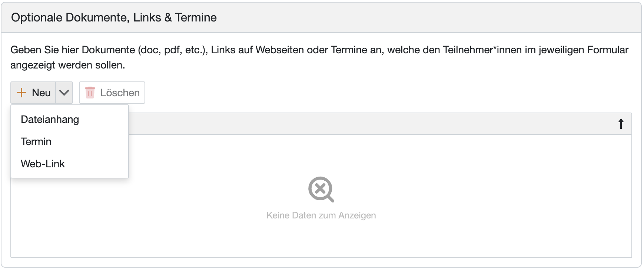Click the orange plus icon beside Neu
644x271 pixels.
[x=22, y=93]
